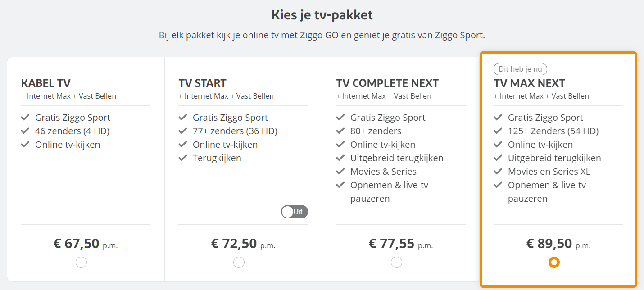Click the checkmark next to Terugkijken
Screen dimensions: 644x290
click(x=182, y=158)
